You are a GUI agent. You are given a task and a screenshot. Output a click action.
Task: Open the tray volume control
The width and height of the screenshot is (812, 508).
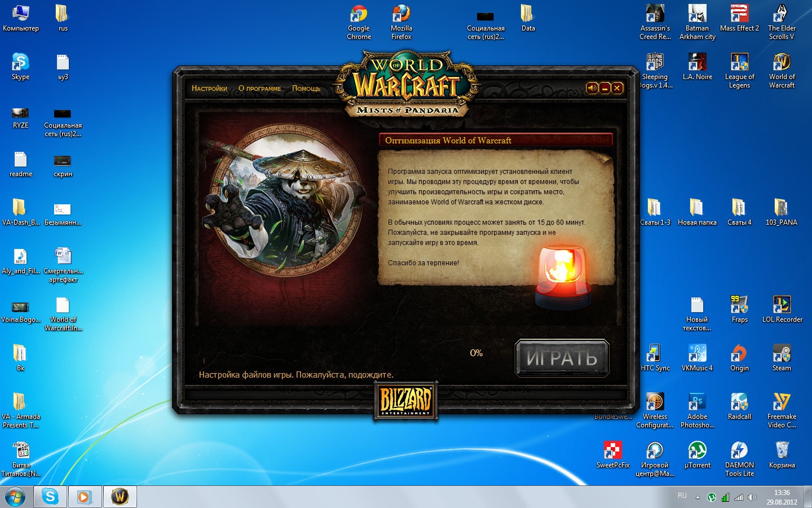pos(752,497)
